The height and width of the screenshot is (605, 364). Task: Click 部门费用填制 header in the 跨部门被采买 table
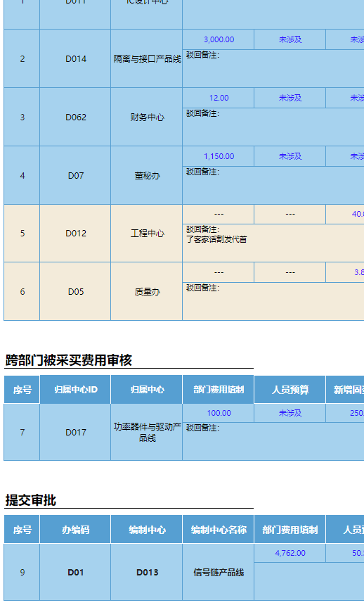(x=219, y=389)
